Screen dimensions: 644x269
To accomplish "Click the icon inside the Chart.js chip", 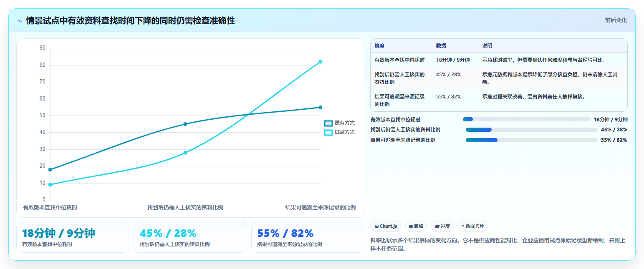I will pos(376,226).
